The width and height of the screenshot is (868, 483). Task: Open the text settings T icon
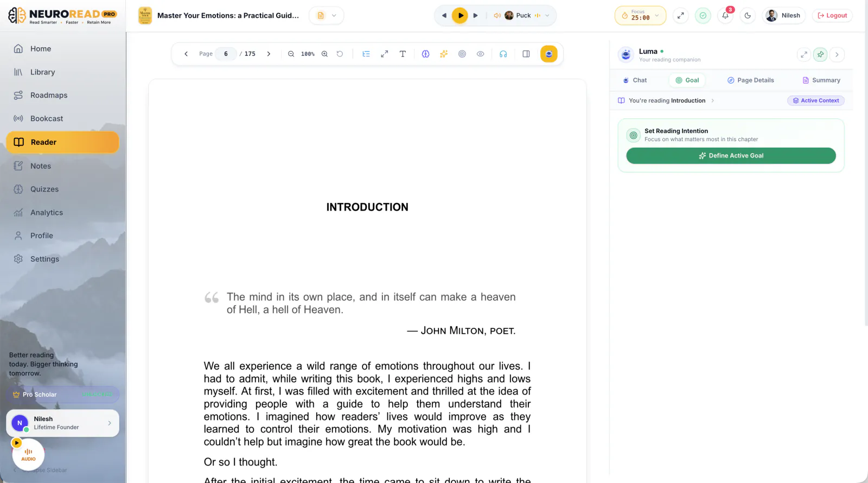point(403,54)
